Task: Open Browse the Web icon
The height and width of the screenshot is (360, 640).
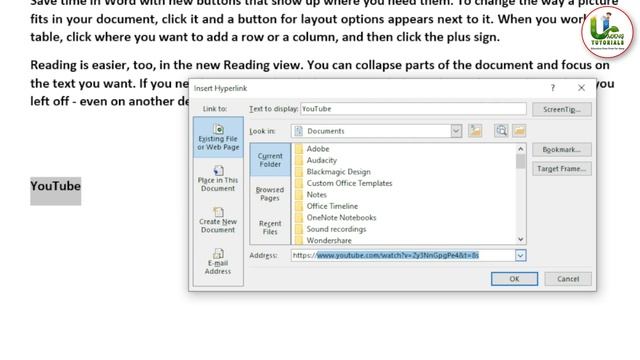Action: coord(501,131)
